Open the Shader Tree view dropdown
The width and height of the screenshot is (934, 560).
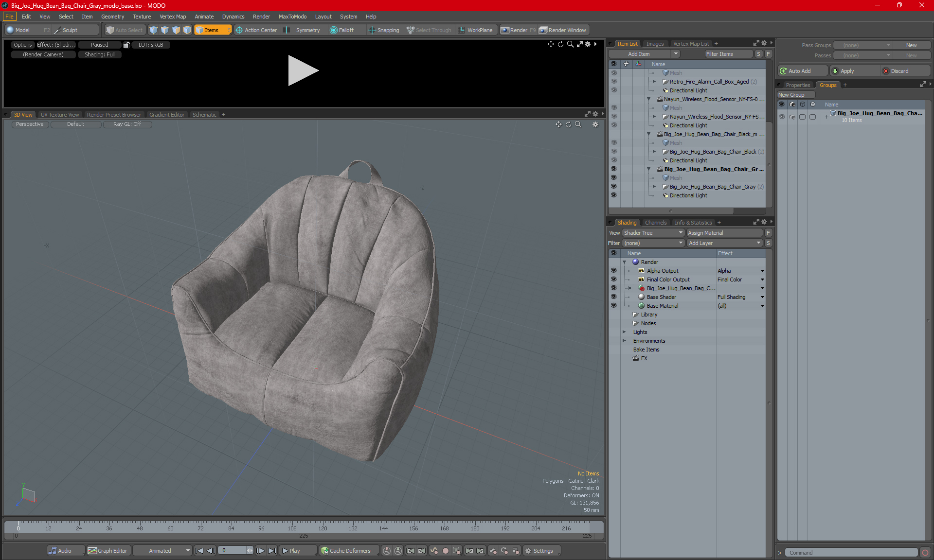click(x=653, y=233)
